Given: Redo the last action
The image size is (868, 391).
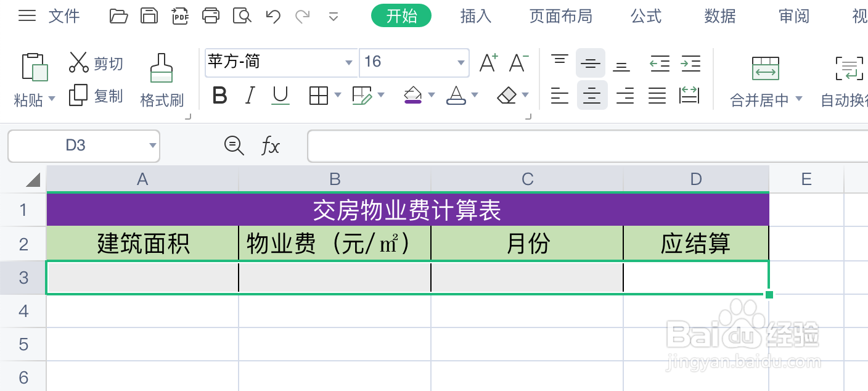Looking at the screenshot, I should point(302,16).
